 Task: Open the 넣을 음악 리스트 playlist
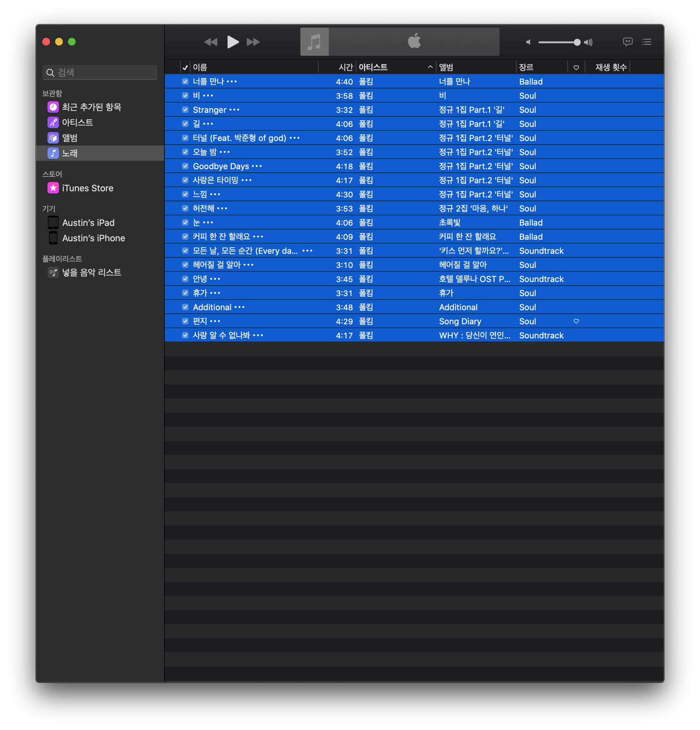pos(91,273)
